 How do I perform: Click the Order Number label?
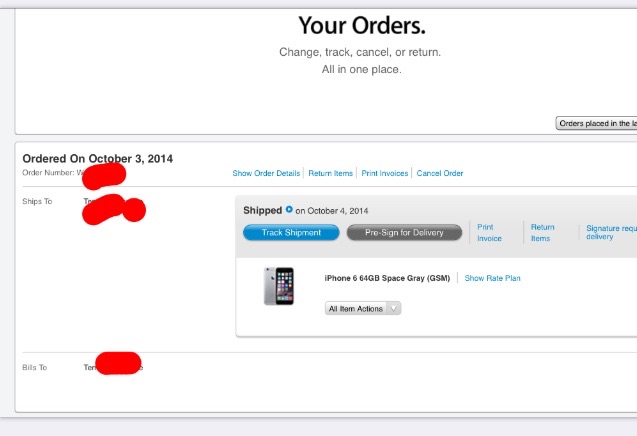point(48,173)
